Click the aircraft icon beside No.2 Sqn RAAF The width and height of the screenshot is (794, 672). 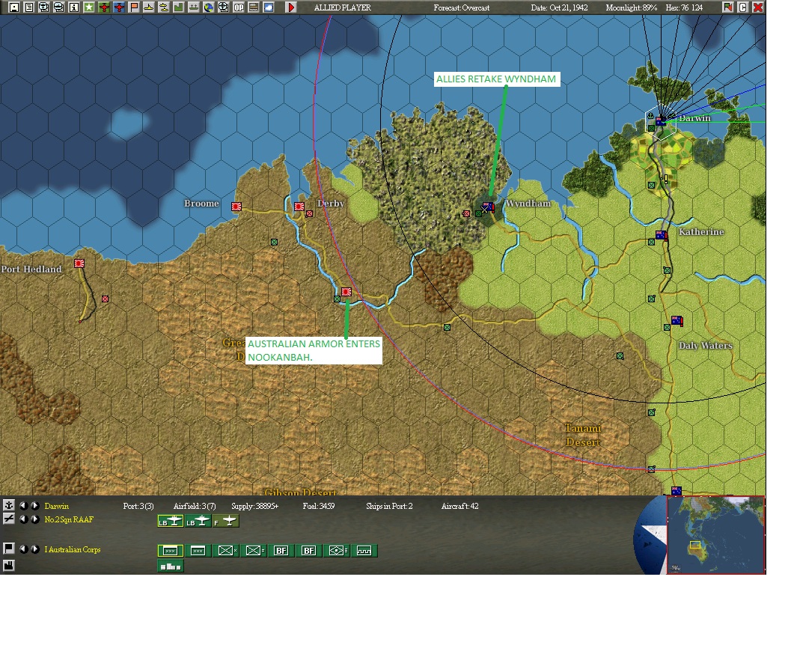tap(9, 519)
